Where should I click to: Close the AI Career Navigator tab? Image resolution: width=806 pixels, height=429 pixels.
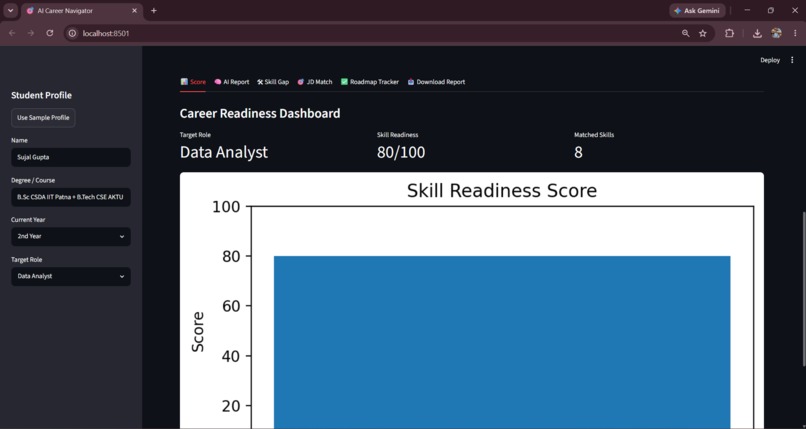(x=135, y=11)
